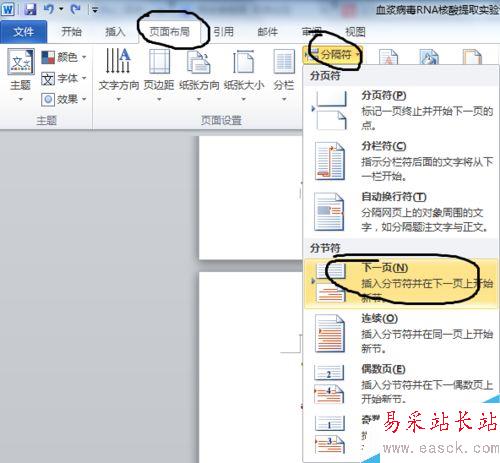Viewport: 500px width, 463px height.
Task: Click the page color icon in ribbon
Action: (x=429, y=57)
